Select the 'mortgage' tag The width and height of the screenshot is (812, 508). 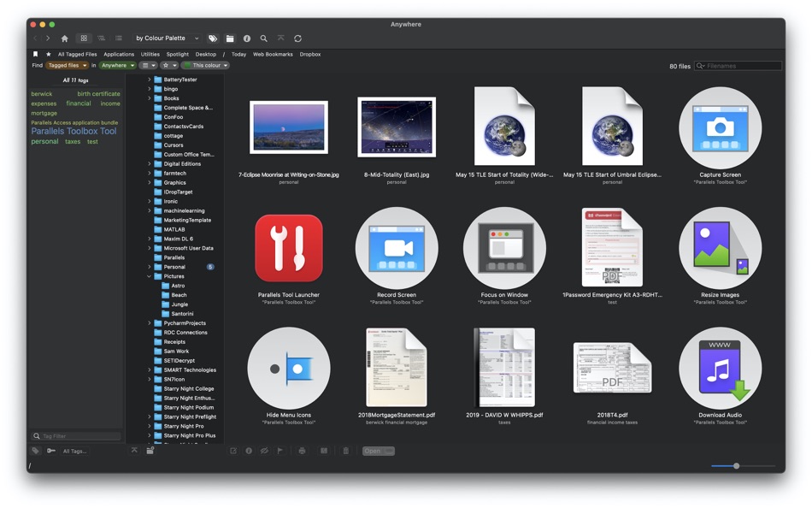point(44,113)
